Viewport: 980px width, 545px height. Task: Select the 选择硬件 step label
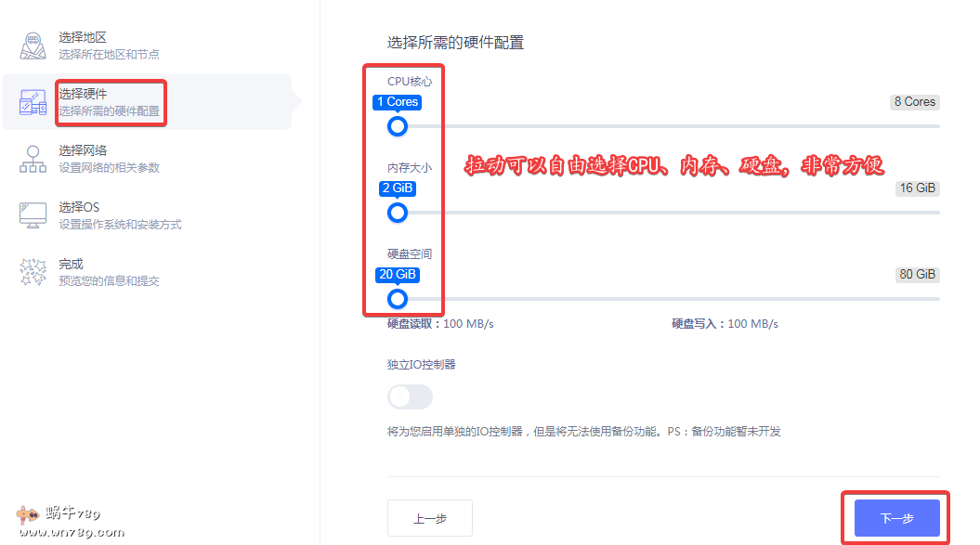[x=83, y=94]
